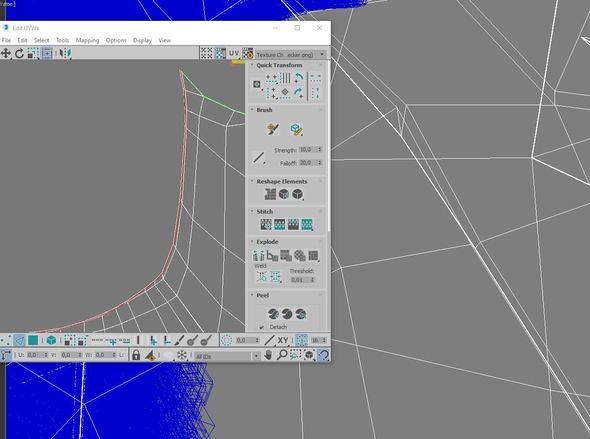The image size is (590, 439).
Task: Select the Polygon sub-object mode icon
Action: click(33, 340)
